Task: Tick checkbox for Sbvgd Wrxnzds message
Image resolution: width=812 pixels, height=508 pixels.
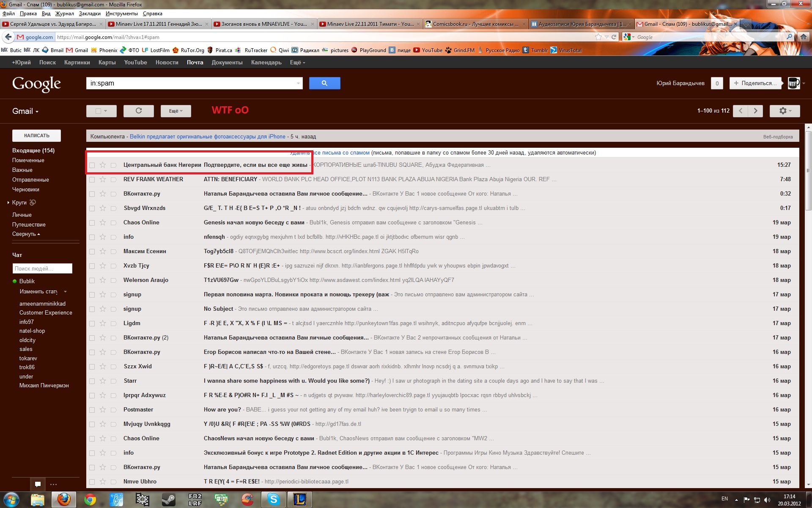Action: pos(92,208)
